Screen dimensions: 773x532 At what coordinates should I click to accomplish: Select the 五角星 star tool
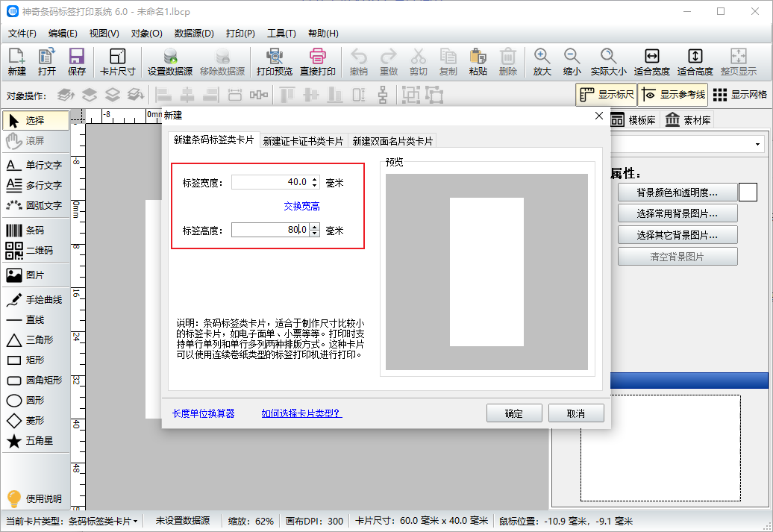(36, 441)
